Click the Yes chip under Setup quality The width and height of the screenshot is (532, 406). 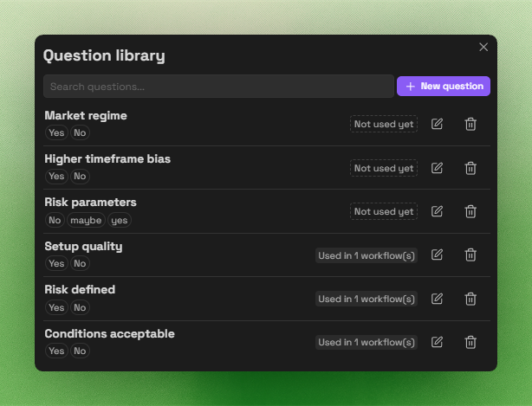56,263
